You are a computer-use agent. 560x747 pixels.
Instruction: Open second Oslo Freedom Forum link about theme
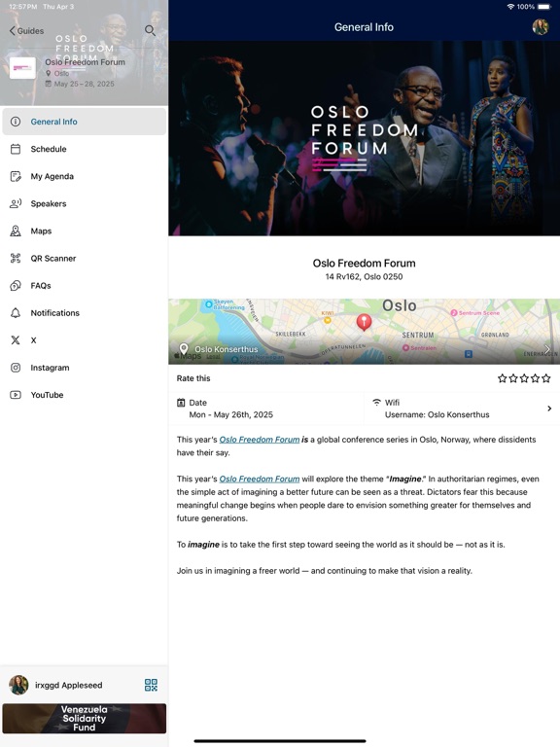[260, 479]
